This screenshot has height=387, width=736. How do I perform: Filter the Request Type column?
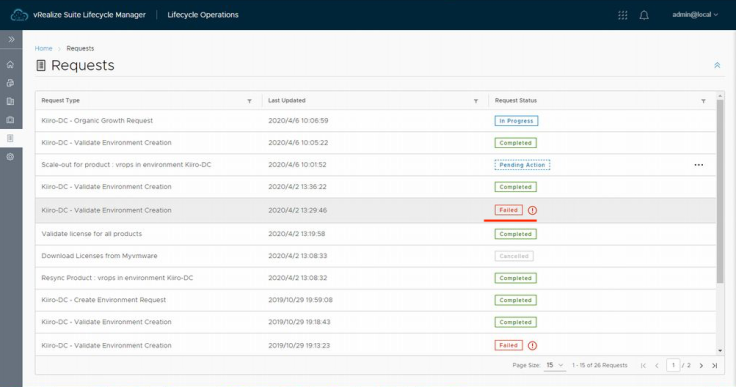coord(249,101)
